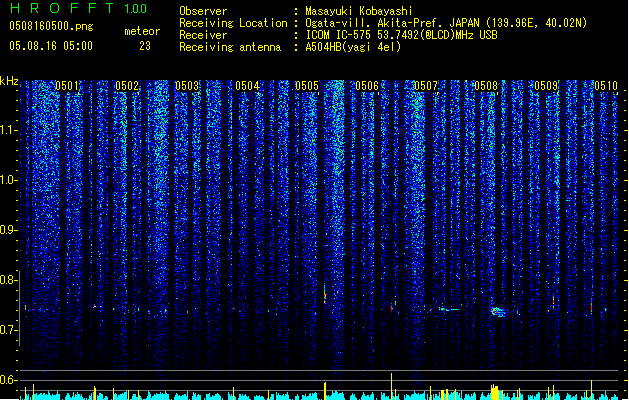Click the meteor count value 23
The image size is (629, 400).
pos(145,46)
